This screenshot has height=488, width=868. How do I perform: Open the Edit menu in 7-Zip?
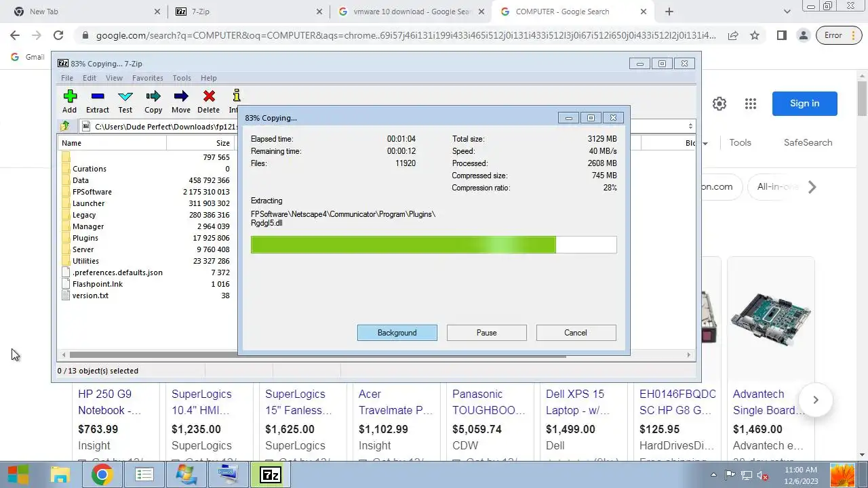click(90, 78)
